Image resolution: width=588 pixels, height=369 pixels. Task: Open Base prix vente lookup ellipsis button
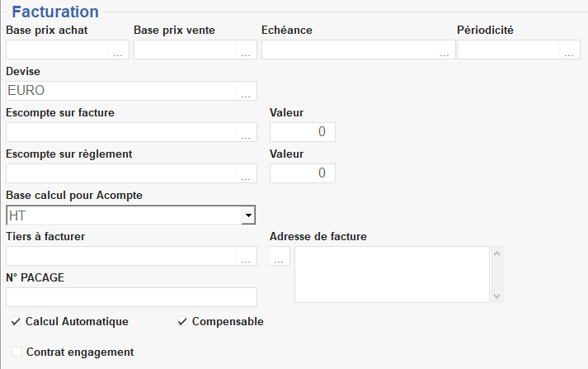(x=247, y=50)
